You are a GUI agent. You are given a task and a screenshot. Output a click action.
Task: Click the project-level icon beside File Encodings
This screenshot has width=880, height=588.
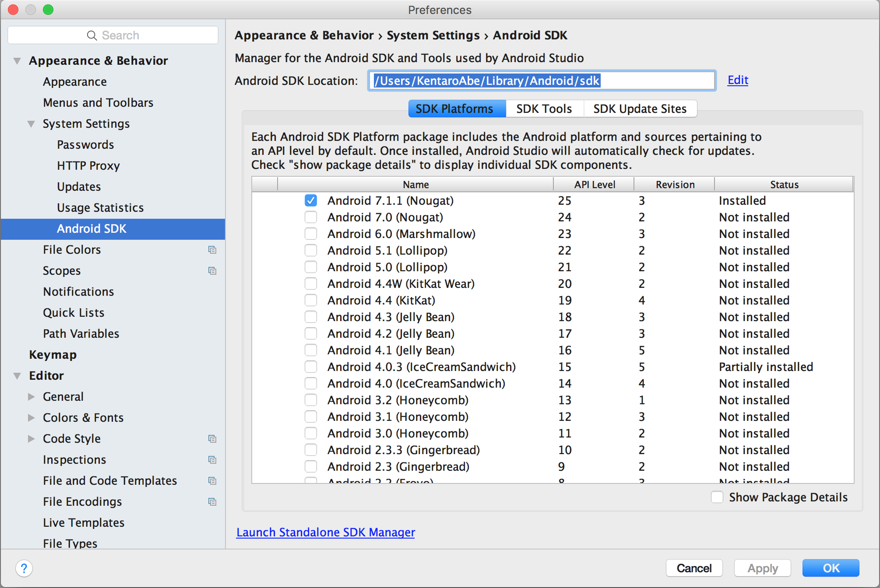pos(212,502)
